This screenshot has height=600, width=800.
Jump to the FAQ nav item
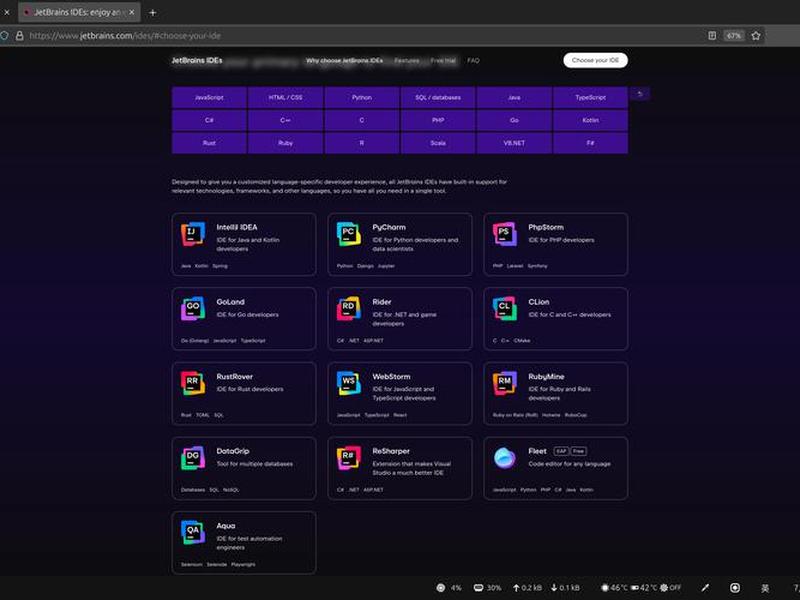pos(473,60)
